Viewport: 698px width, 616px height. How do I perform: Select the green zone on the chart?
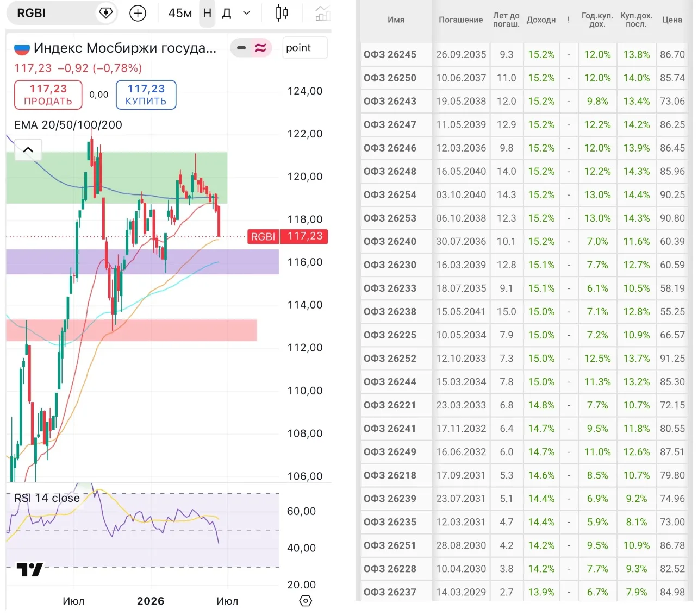(x=117, y=178)
